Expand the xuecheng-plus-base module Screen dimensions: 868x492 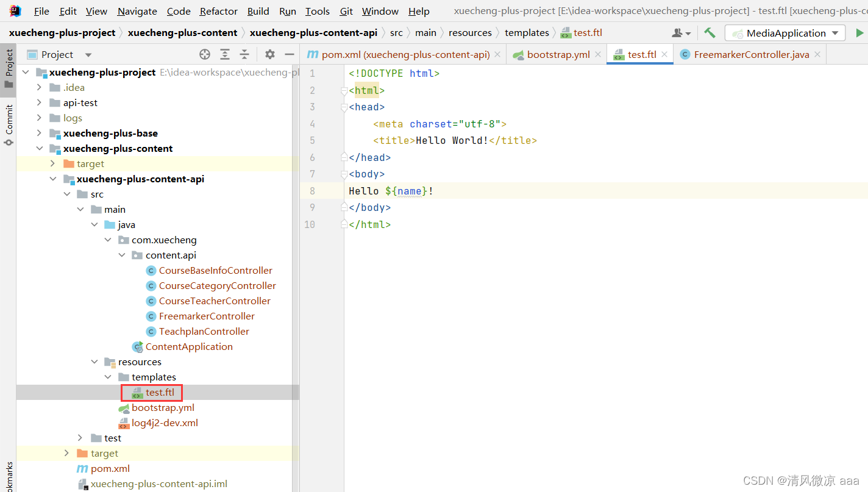click(x=40, y=134)
